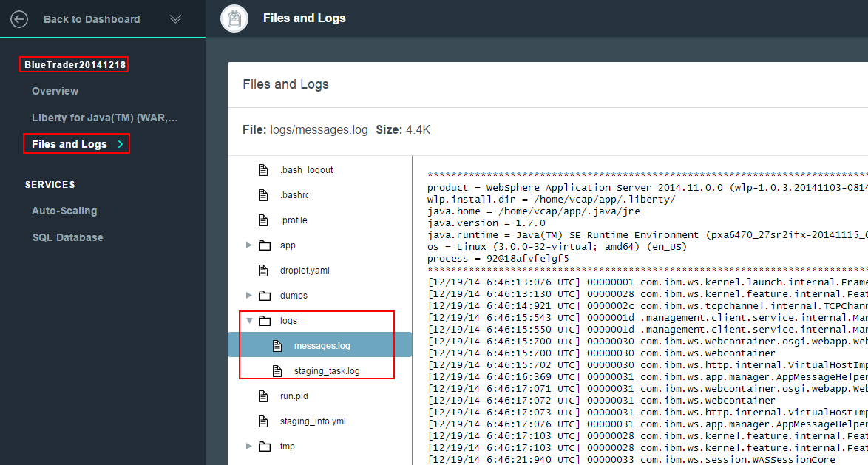
Task: Click the staging_task.log file icon
Action: (277, 371)
